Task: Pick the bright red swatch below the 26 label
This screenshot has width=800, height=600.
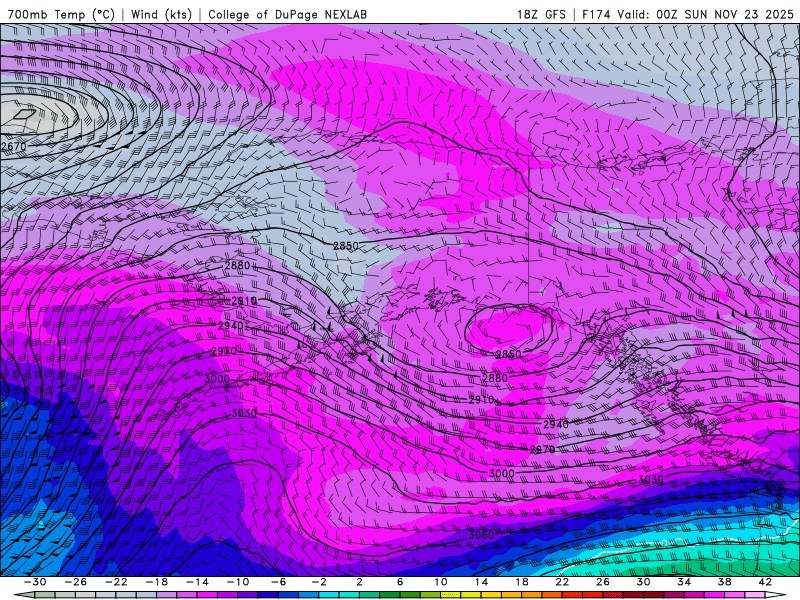Action: click(x=612, y=595)
